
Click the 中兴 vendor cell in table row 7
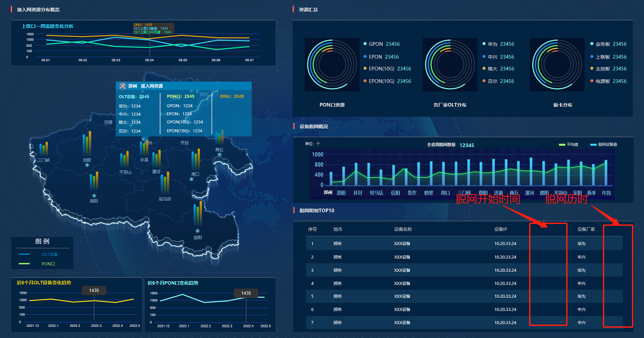click(x=581, y=322)
